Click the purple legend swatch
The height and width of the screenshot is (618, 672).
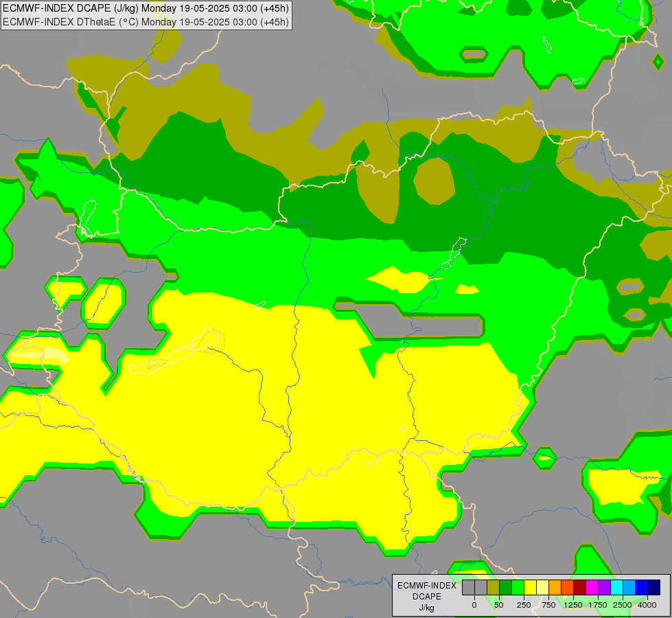coord(605,587)
